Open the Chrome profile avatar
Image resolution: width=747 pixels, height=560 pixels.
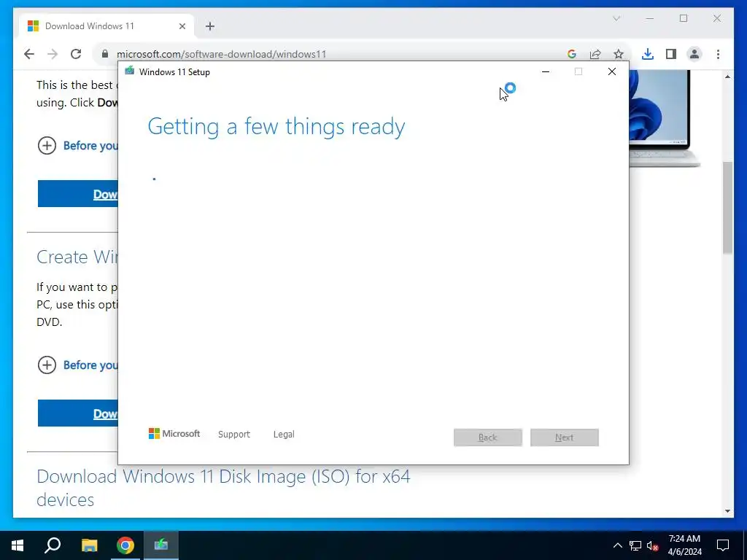click(694, 54)
